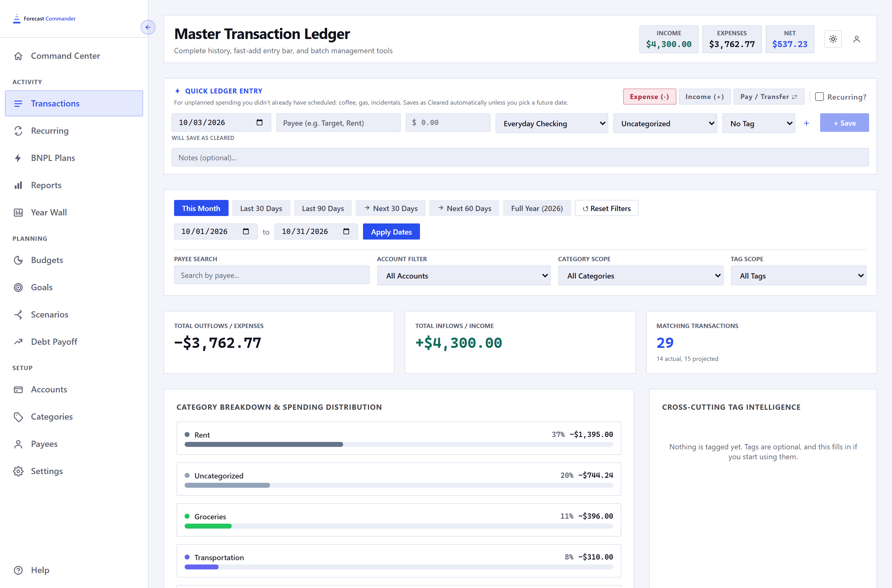Open the Goals page
The image size is (892, 588).
(x=74, y=287)
